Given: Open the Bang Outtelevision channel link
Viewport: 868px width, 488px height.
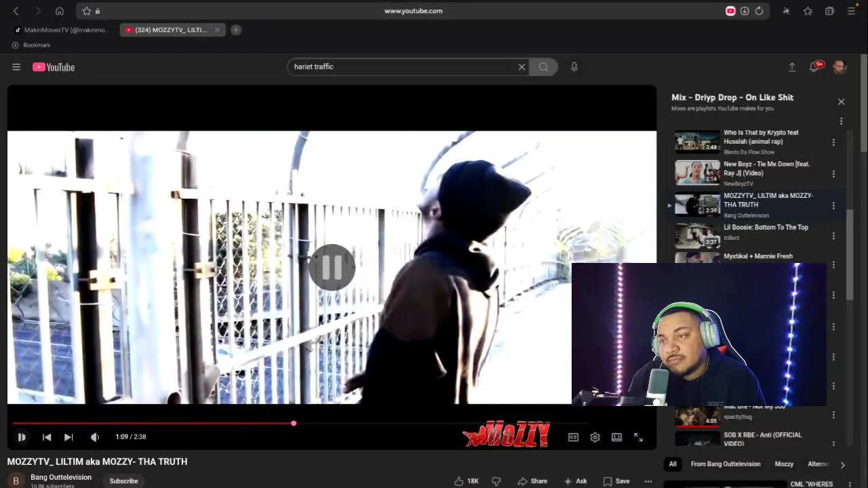Looking at the screenshot, I should pos(61,477).
